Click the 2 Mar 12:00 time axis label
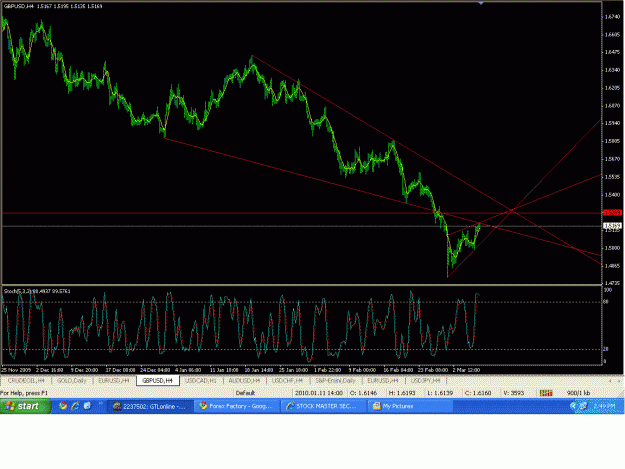 pos(466,370)
